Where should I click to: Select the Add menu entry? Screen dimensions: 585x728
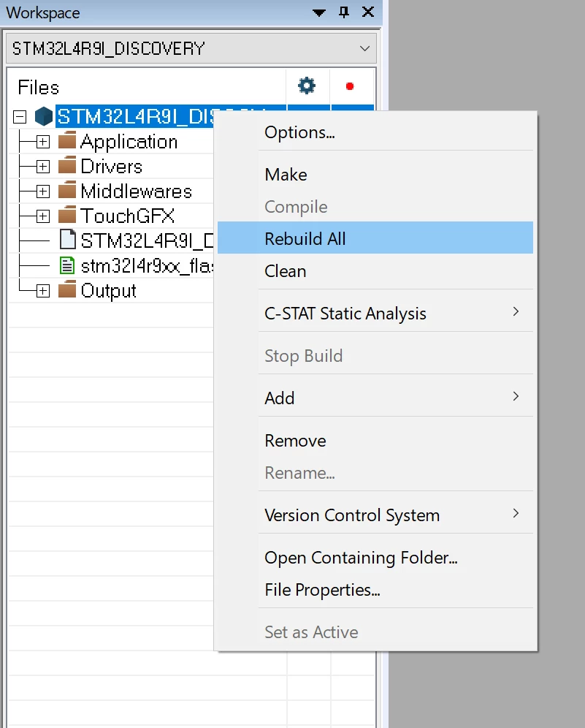pyautogui.click(x=375, y=398)
